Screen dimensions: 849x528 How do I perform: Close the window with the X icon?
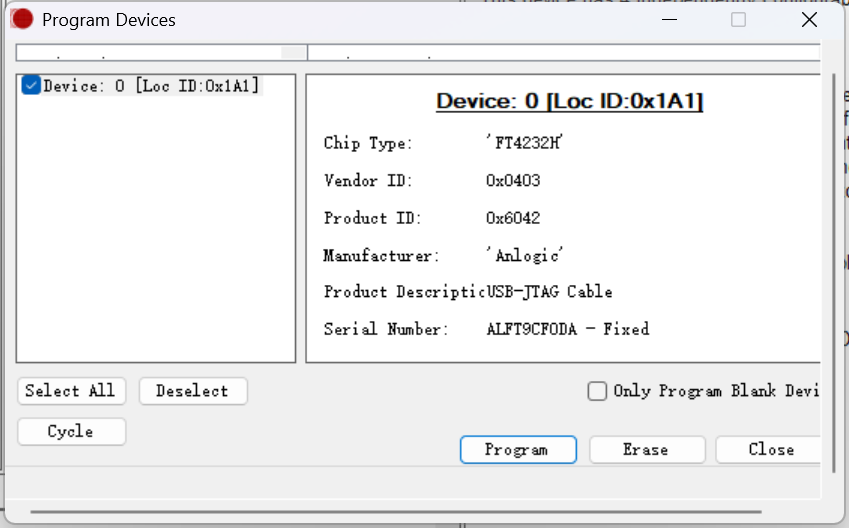tap(809, 19)
